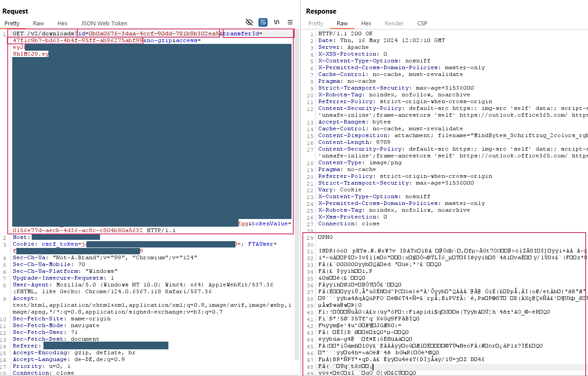Click the csrf_token cookie name

(61, 244)
